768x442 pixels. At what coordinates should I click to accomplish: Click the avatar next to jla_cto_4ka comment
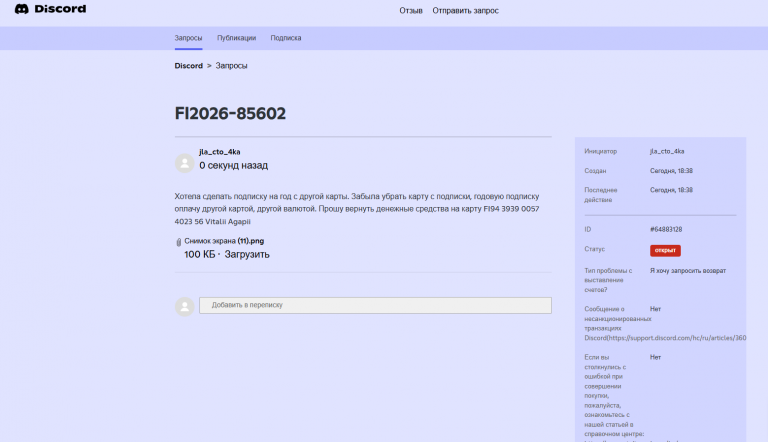point(185,163)
